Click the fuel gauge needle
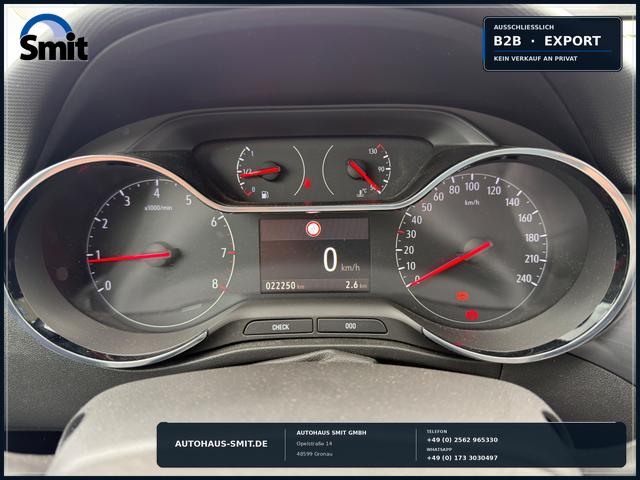This screenshot has height=480, width=640. 260,173
